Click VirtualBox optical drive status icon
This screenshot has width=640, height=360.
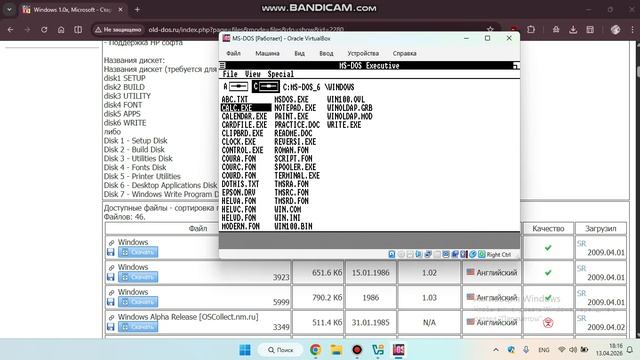[401, 254]
